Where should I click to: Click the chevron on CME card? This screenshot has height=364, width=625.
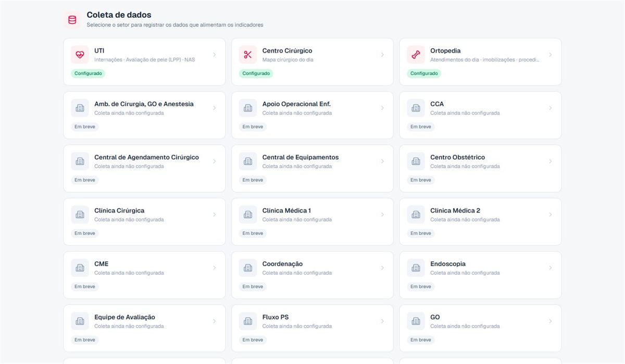click(x=215, y=268)
